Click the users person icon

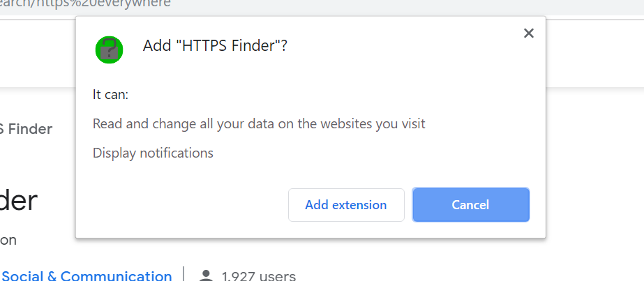206,275
